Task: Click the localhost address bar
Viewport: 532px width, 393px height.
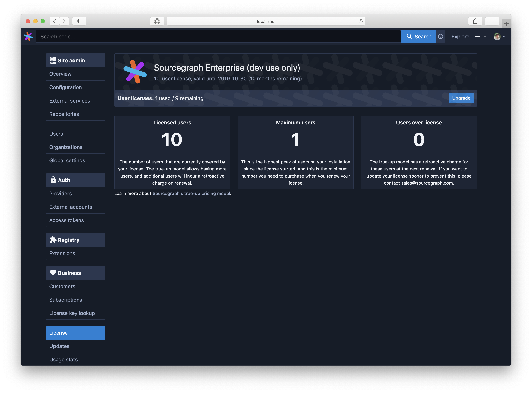Action: pos(266,21)
